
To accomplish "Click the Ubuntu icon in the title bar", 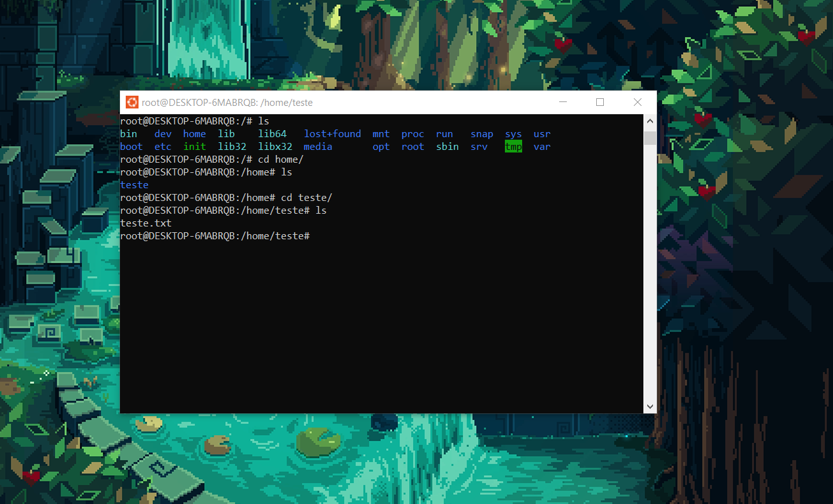I will (132, 102).
